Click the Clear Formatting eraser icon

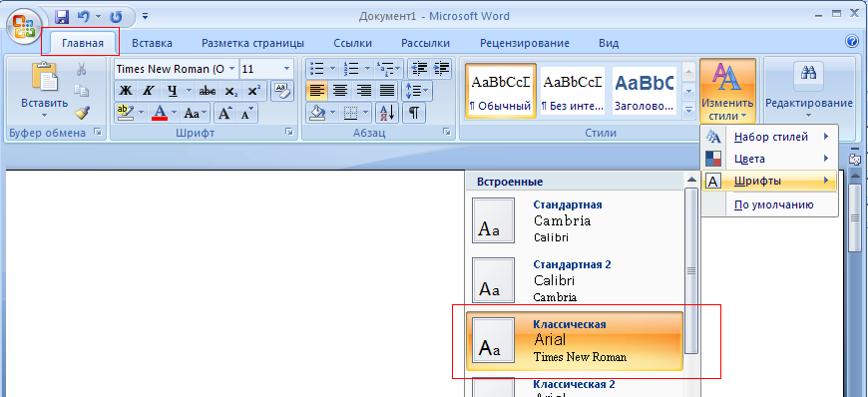tap(281, 90)
